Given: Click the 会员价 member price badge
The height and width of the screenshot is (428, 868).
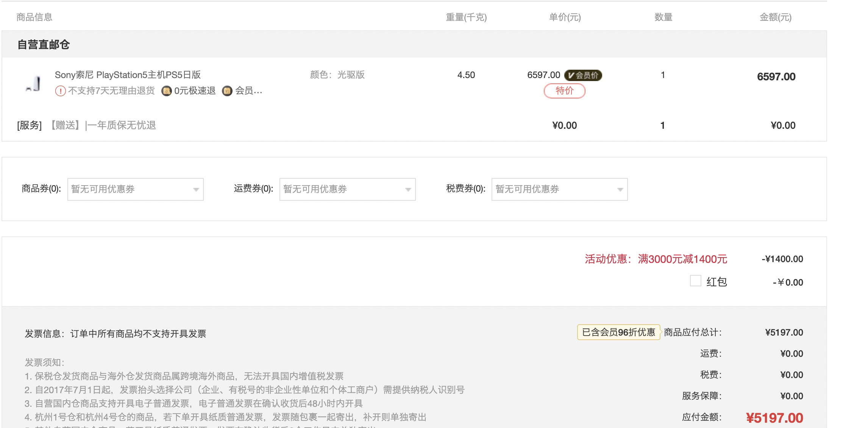Looking at the screenshot, I should click(583, 75).
